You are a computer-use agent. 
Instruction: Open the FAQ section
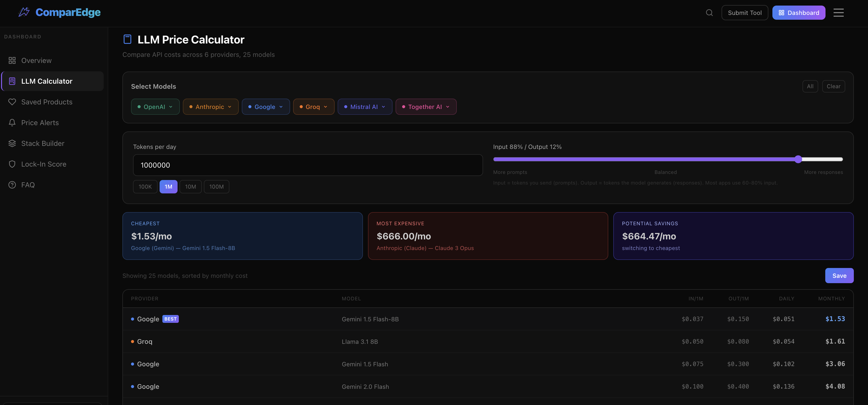tap(28, 185)
